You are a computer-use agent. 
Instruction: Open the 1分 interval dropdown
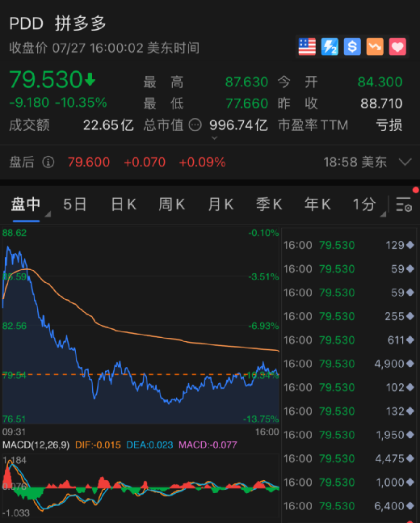point(368,205)
